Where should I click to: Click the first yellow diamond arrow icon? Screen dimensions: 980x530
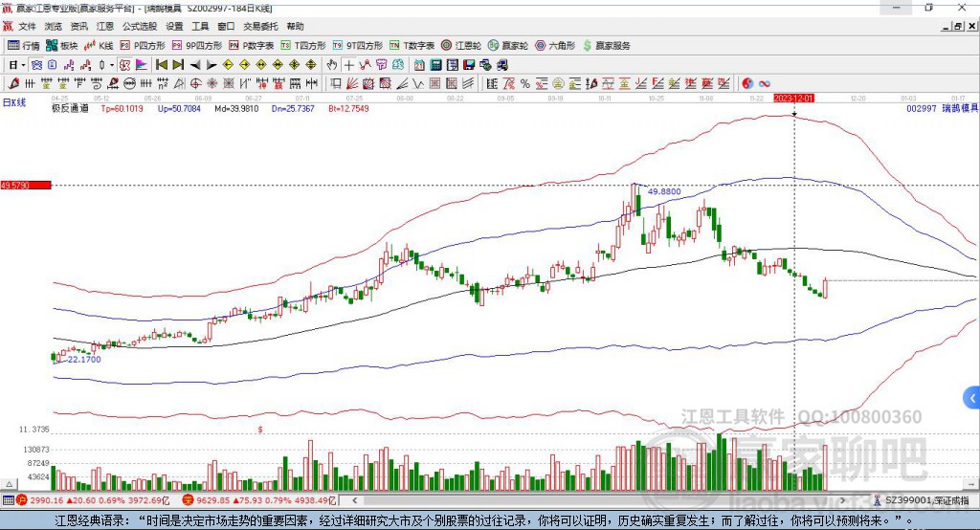[x=228, y=65]
